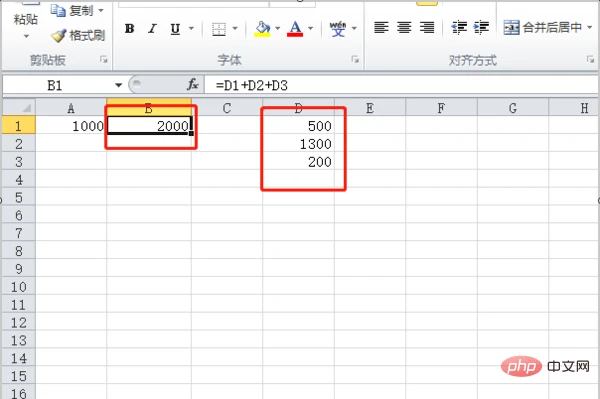The height and width of the screenshot is (399, 600).
Task: Open the borders dropdown arrow
Action: 235,28
